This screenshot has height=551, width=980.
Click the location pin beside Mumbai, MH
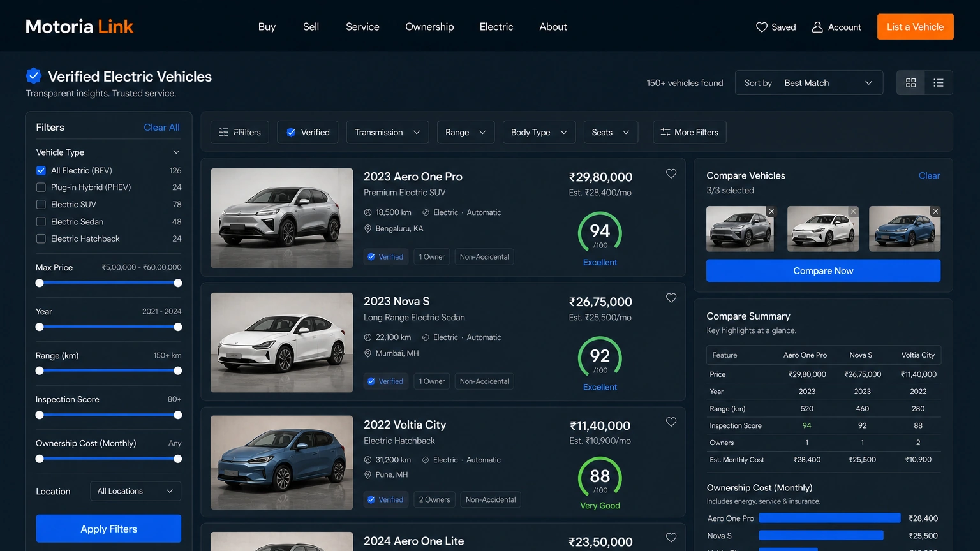[x=367, y=353]
